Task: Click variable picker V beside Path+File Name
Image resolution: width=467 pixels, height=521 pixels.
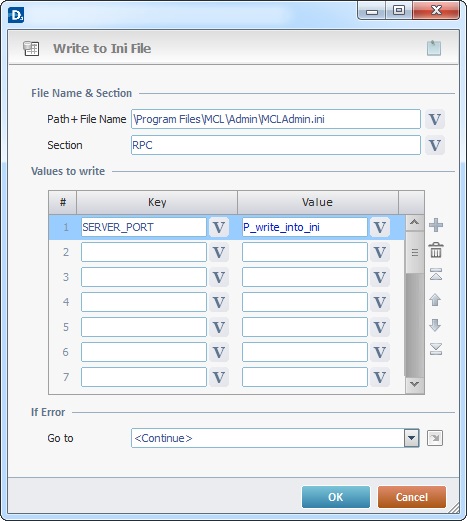Action: click(435, 119)
